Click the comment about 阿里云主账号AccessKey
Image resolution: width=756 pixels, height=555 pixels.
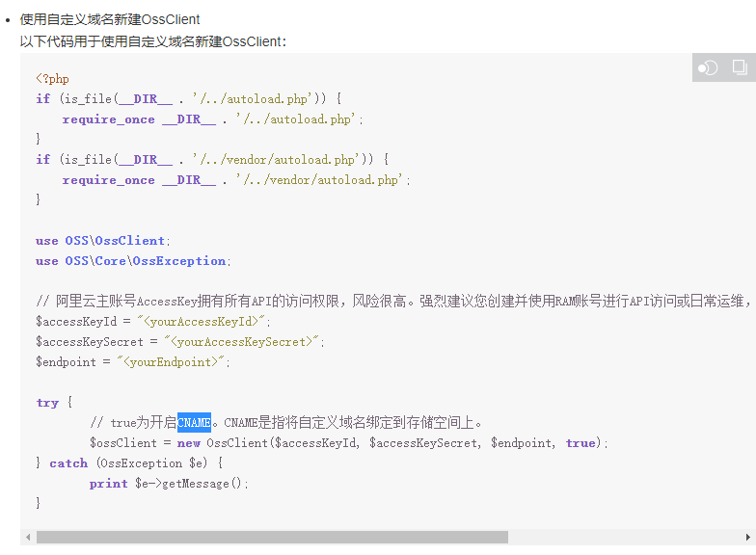pyautogui.click(x=393, y=301)
